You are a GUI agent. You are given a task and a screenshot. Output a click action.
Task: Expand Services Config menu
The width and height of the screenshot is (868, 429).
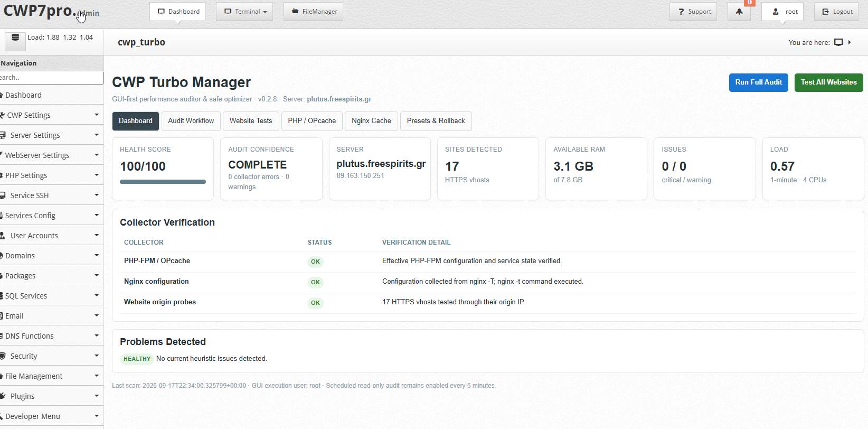click(x=51, y=216)
